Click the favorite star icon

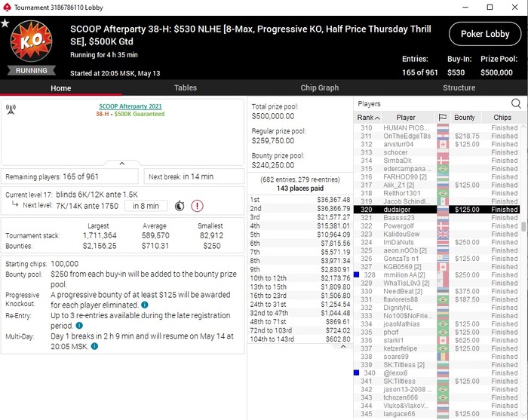5,23
